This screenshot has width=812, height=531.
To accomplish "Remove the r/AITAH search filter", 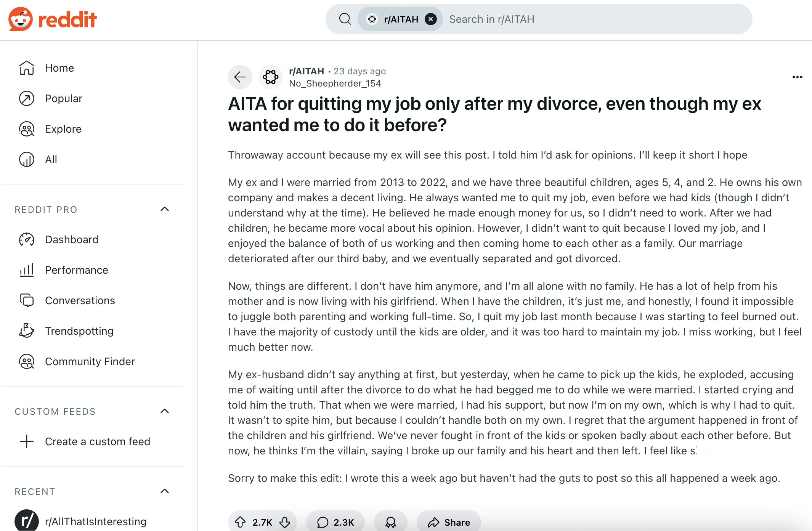I will coord(431,19).
